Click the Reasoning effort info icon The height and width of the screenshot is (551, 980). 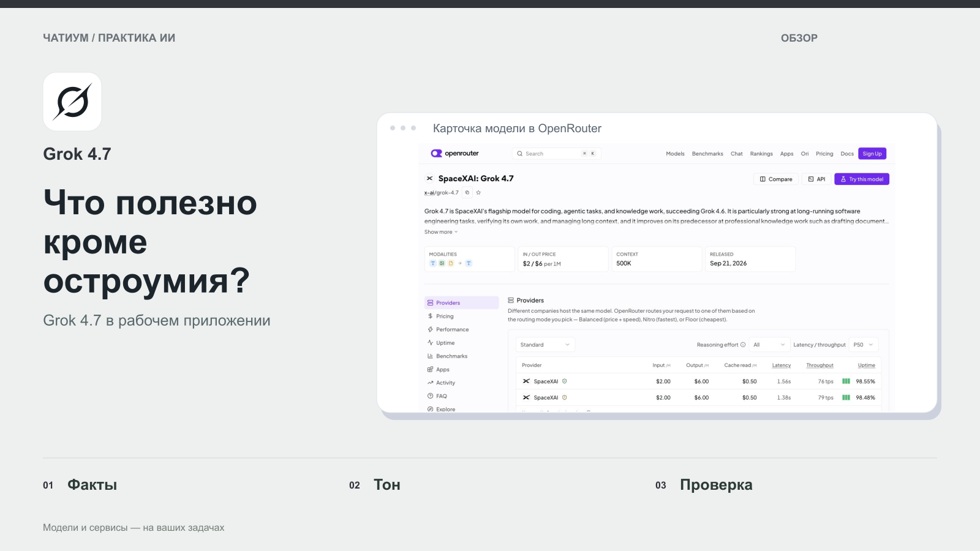[743, 345]
